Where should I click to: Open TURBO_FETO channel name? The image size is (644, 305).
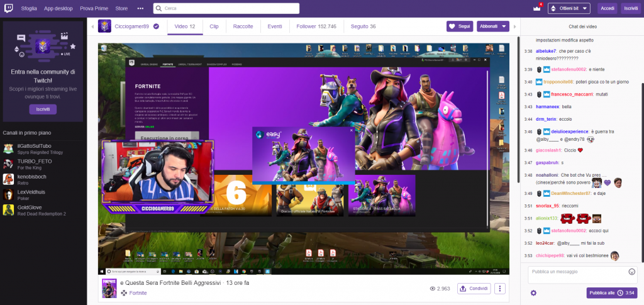click(35, 162)
